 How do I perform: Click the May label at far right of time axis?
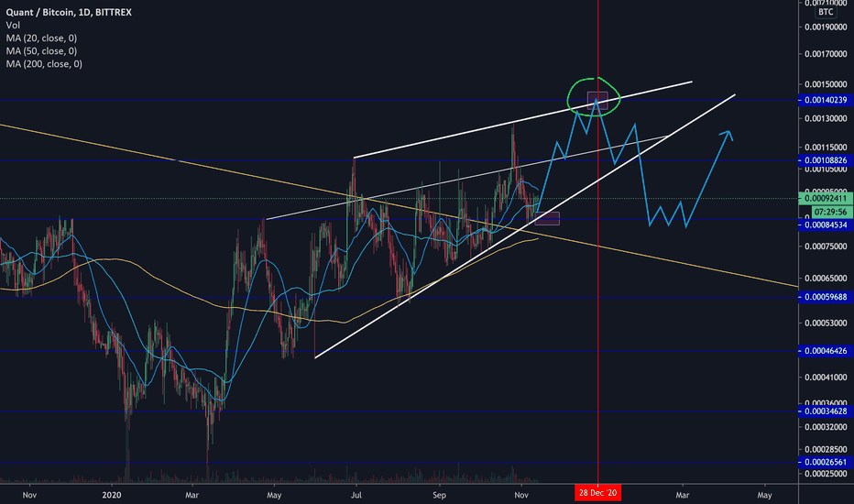(765, 495)
